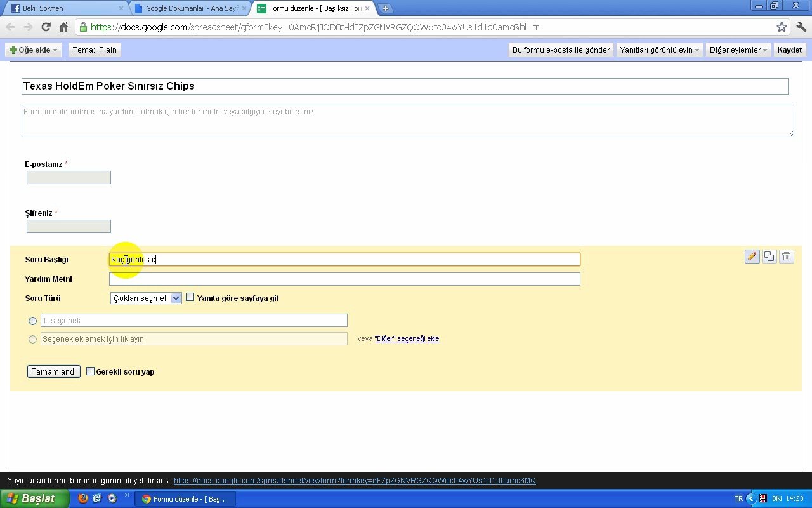Show hidden tray icons arrow

pos(751,498)
